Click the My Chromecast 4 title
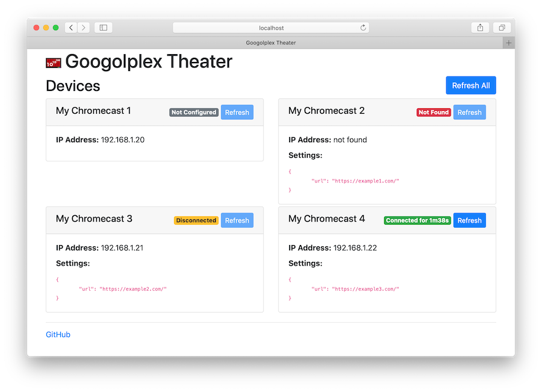Viewport: 542px width, 392px height. click(326, 219)
